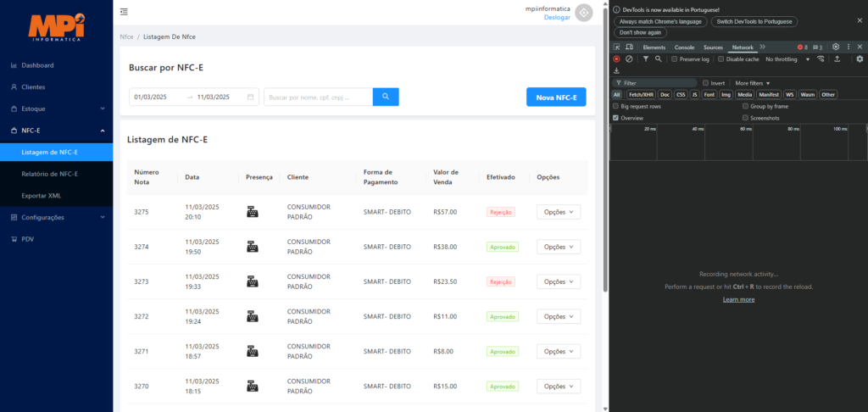Click the Nova NFC-E button
Viewport: 868px width, 412px height.
[x=555, y=97]
